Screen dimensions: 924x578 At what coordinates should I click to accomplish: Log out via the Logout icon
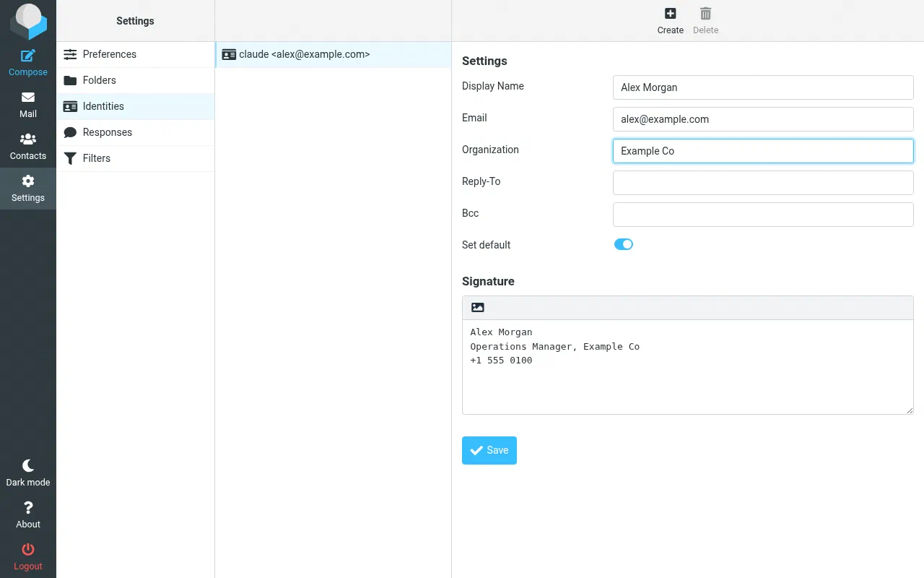click(28, 557)
